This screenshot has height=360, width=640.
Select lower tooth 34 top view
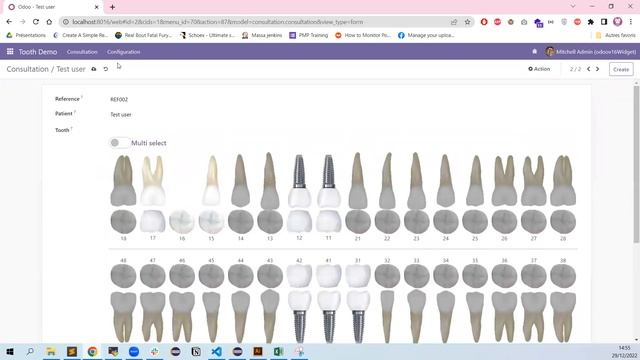(x=446, y=276)
